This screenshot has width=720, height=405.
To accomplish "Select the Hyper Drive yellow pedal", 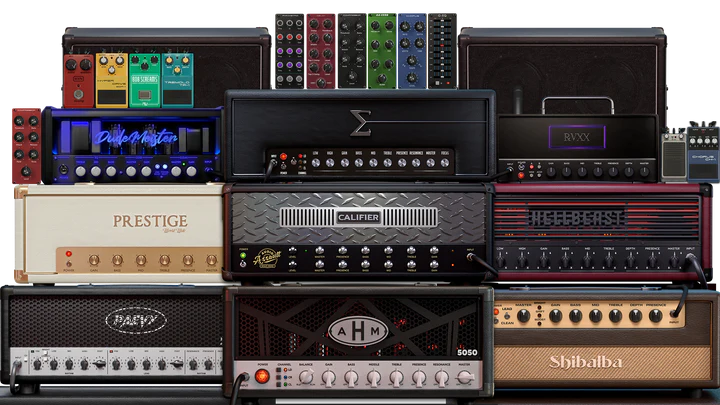I will 112,80.
